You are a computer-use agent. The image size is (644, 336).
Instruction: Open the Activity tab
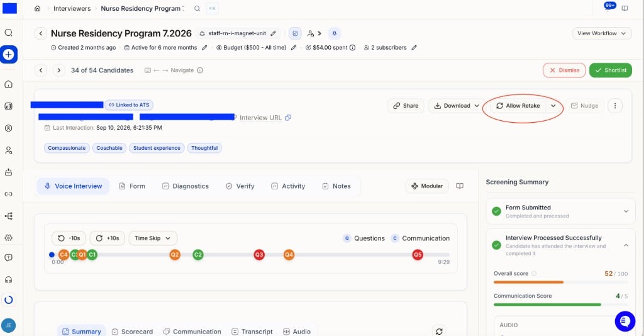point(288,186)
